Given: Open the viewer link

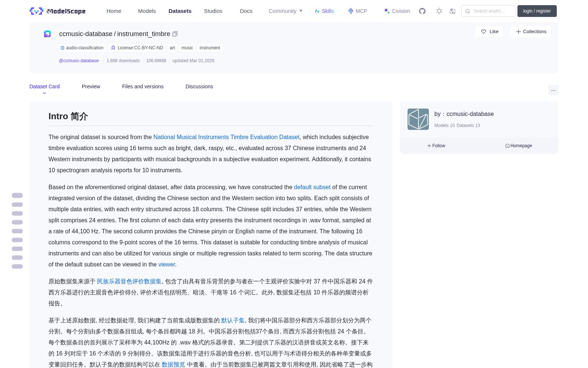Looking at the screenshot, I should tap(166, 264).
